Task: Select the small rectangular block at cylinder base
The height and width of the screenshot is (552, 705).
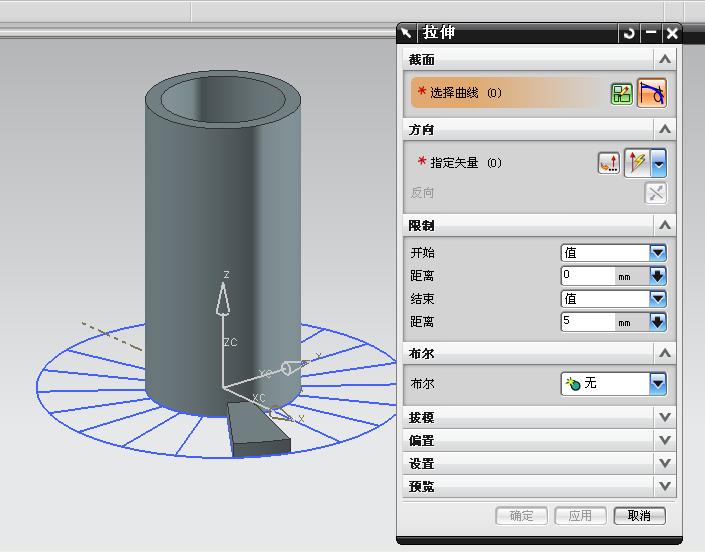Action: [259, 429]
